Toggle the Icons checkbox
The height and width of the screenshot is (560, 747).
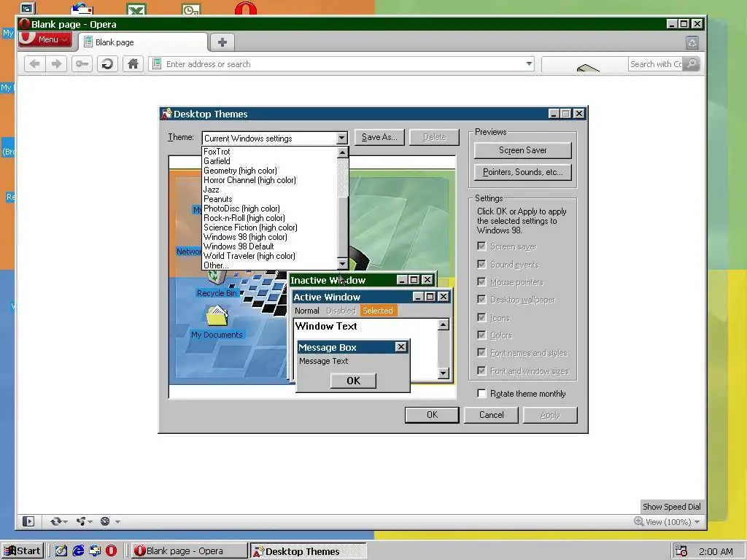[481, 318]
